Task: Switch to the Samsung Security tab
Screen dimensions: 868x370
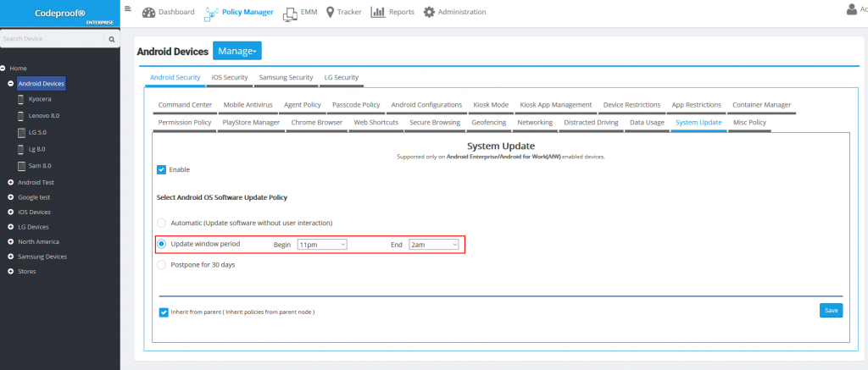Action: [x=287, y=78]
